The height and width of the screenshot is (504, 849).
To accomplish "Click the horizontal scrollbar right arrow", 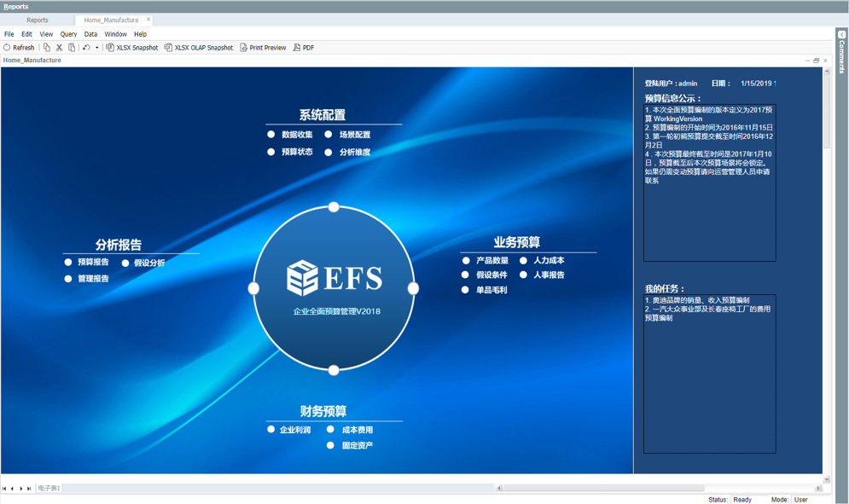I will pos(818,489).
